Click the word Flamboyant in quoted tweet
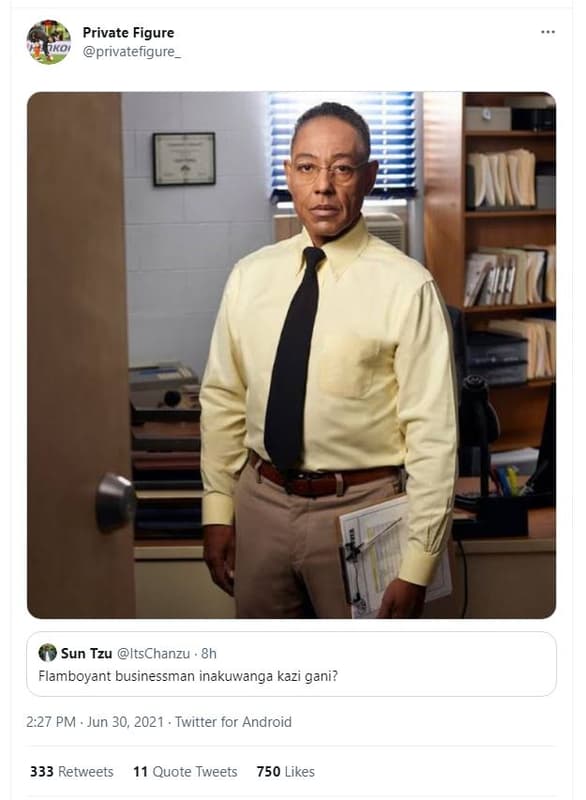 click(75, 677)
